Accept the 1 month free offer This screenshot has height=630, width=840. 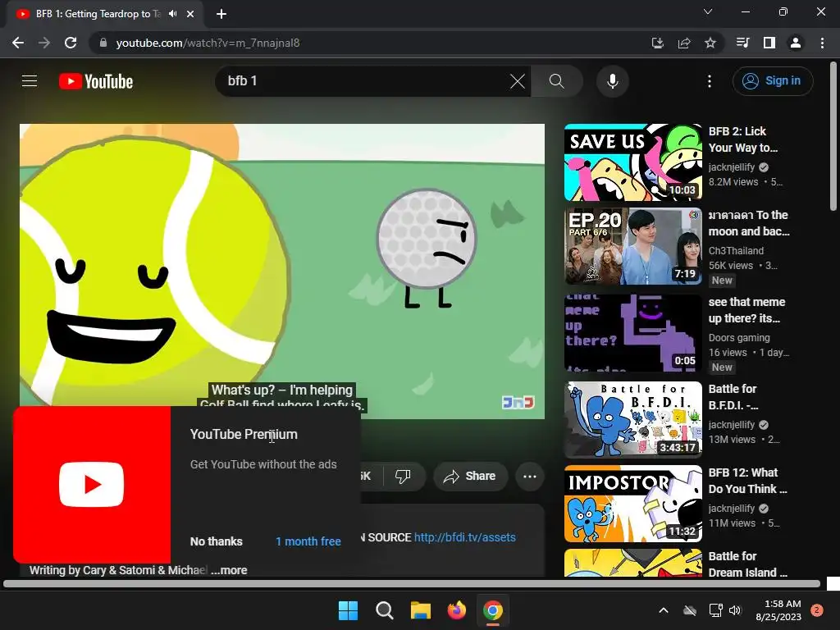pyautogui.click(x=308, y=541)
